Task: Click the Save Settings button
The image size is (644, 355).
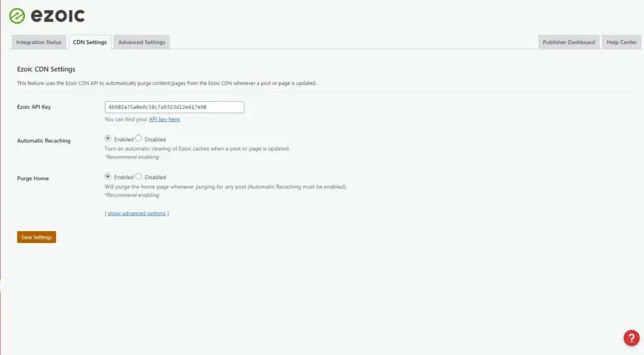Action: pyautogui.click(x=36, y=238)
